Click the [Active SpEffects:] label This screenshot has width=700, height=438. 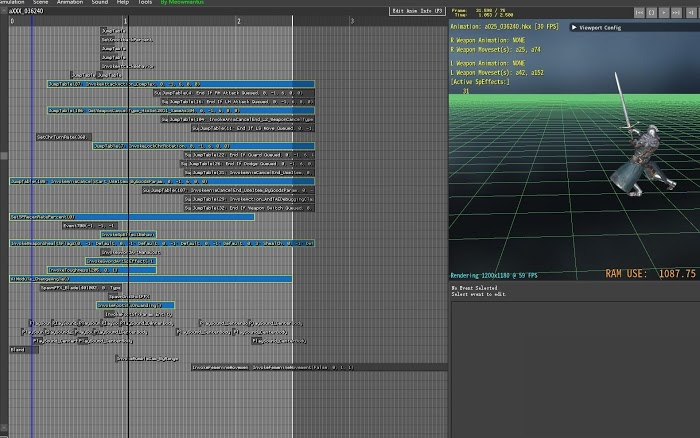(480, 82)
